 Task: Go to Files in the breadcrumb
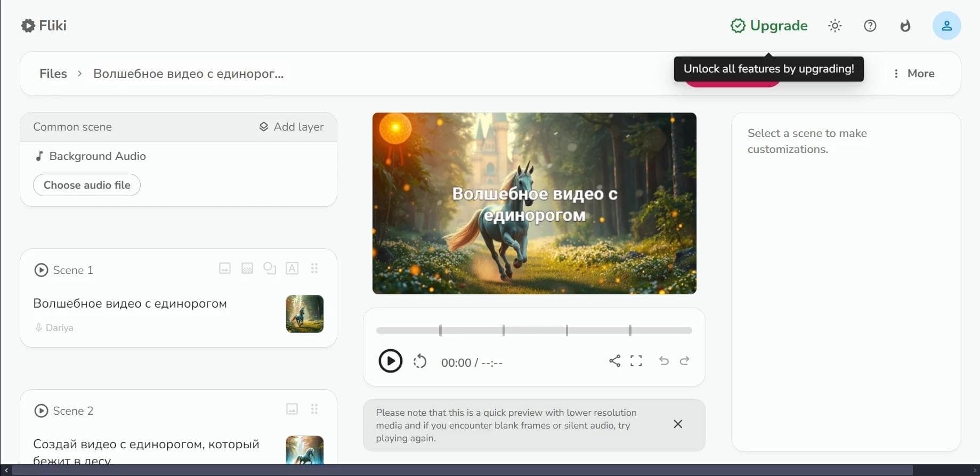tap(53, 74)
